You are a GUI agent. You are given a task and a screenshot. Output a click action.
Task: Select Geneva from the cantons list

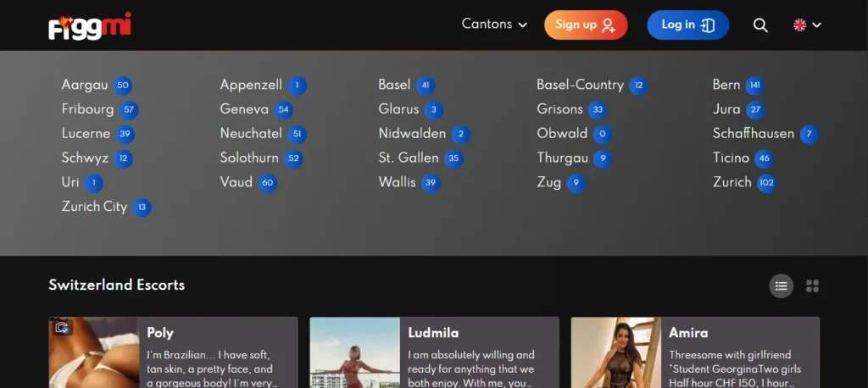[244, 109]
